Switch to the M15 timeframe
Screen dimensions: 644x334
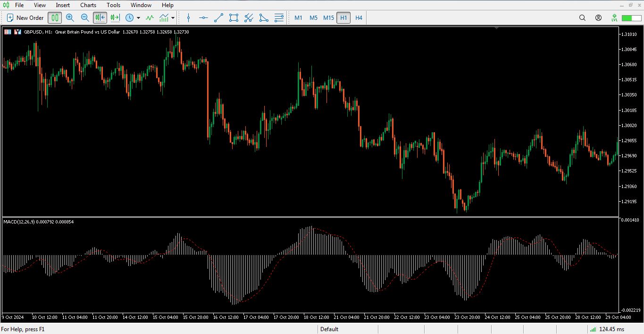coord(328,18)
